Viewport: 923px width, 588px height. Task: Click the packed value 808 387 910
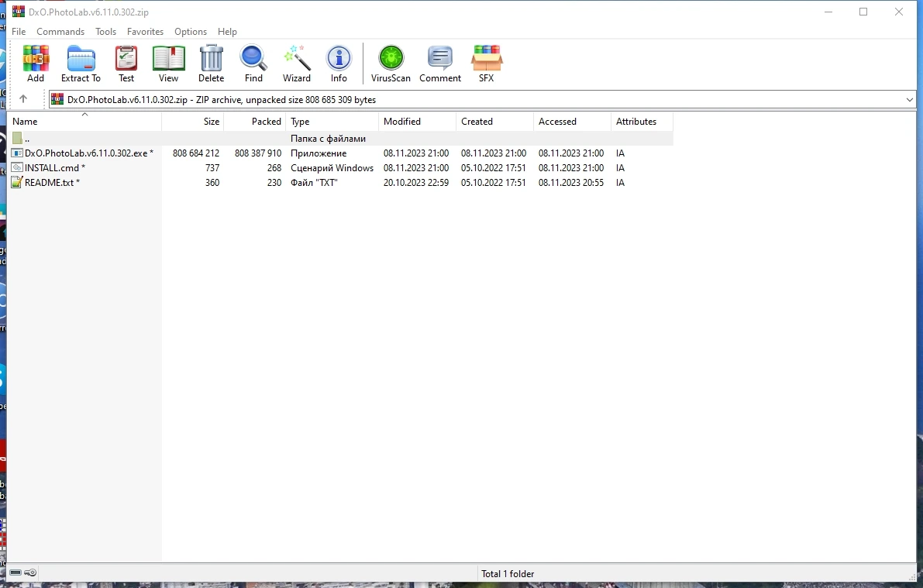click(x=258, y=153)
